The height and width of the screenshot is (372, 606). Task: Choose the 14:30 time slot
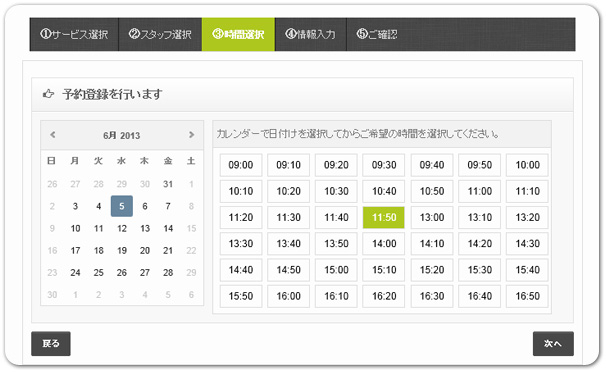click(x=527, y=244)
